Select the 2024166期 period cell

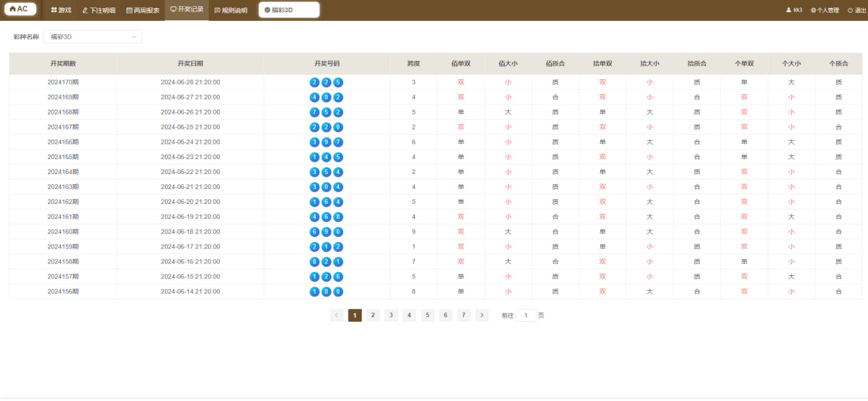(x=63, y=142)
